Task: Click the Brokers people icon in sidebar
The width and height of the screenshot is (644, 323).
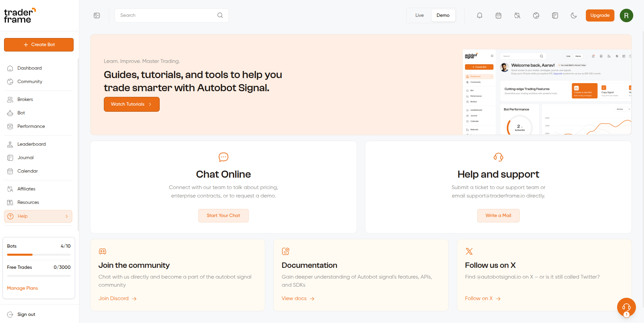Action: (x=10, y=100)
